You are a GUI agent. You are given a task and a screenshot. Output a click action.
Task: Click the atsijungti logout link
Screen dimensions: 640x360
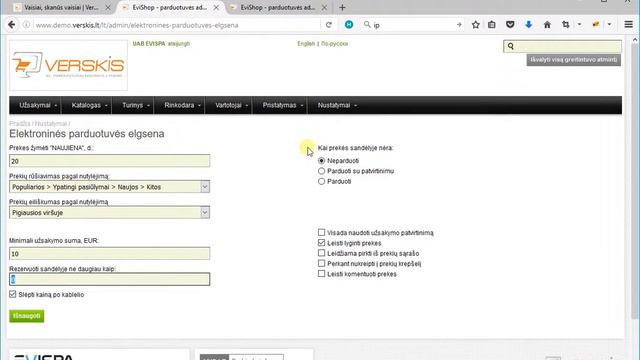pyautogui.click(x=179, y=44)
